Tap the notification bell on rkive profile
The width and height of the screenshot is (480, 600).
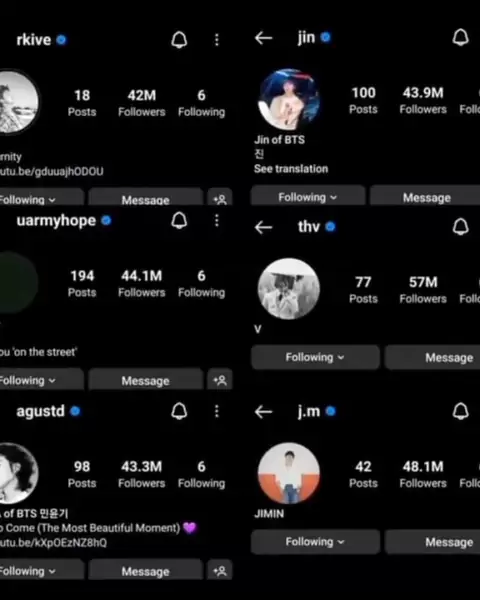179,39
